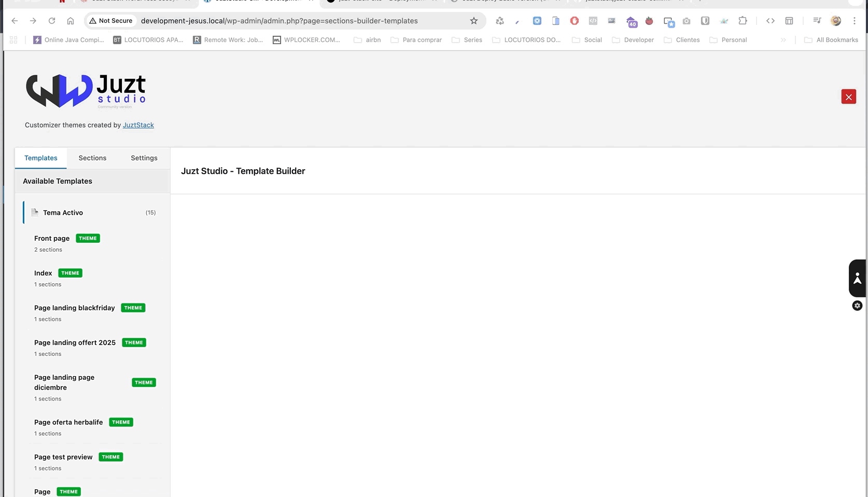Select the Page oferta herbalife template
The width and height of the screenshot is (868, 497).
click(93, 427)
